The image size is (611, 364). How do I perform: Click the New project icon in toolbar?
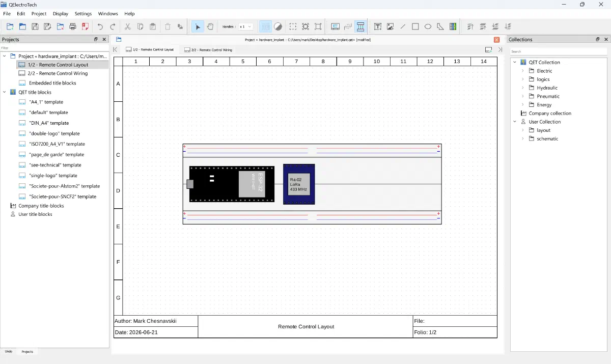tap(10, 26)
